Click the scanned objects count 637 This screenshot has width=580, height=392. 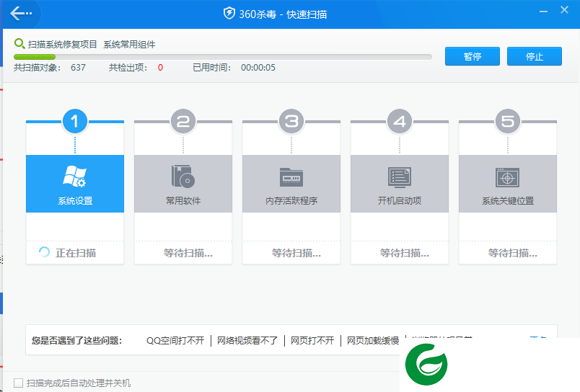(78, 68)
